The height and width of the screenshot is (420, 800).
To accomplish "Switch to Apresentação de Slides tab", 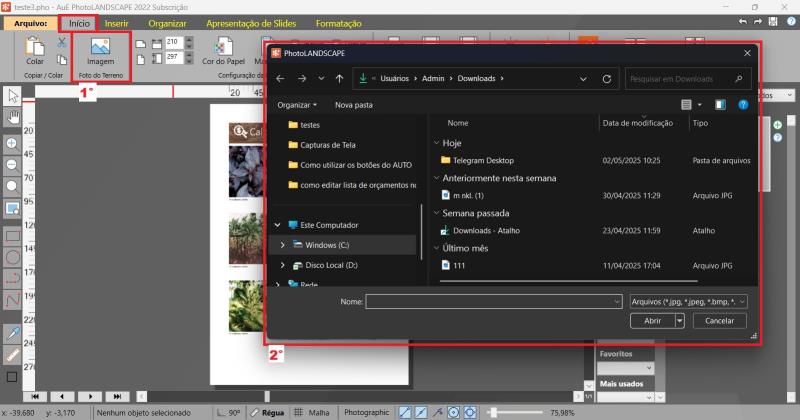I will coord(251,23).
